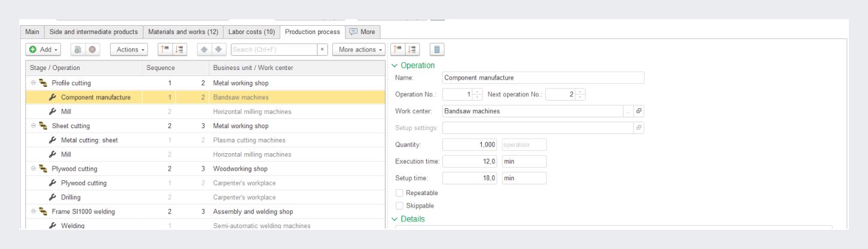Click sort descending icon next to Actions
The width and height of the screenshot is (868, 249).
coord(180,50)
